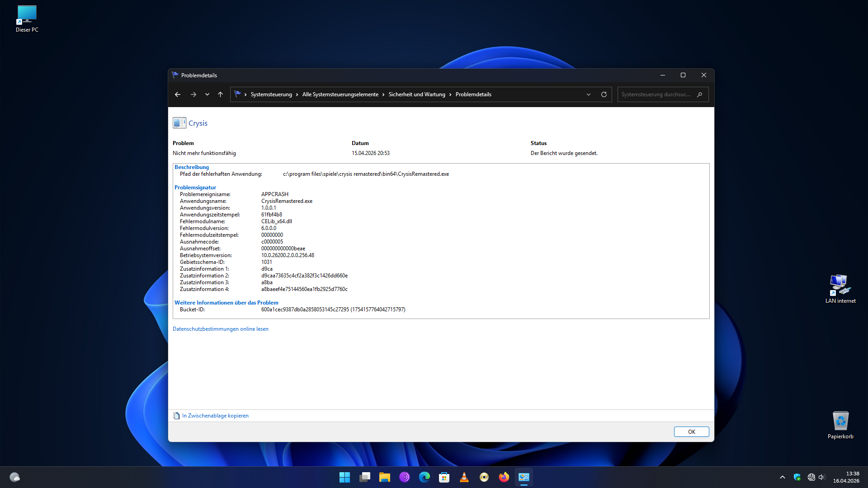868x488 pixels.
Task: Refresh the Problemdetails view
Action: click(x=604, y=94)
